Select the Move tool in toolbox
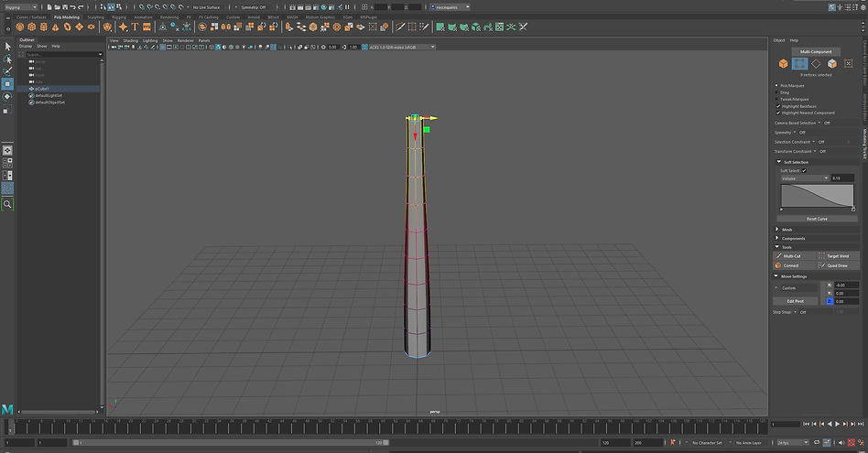Viewport: 868px width, 453px height. pos(7,84)
